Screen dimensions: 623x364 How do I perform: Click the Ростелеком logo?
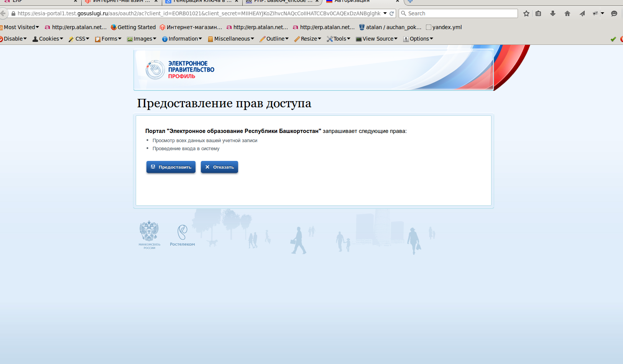point(182,236)
